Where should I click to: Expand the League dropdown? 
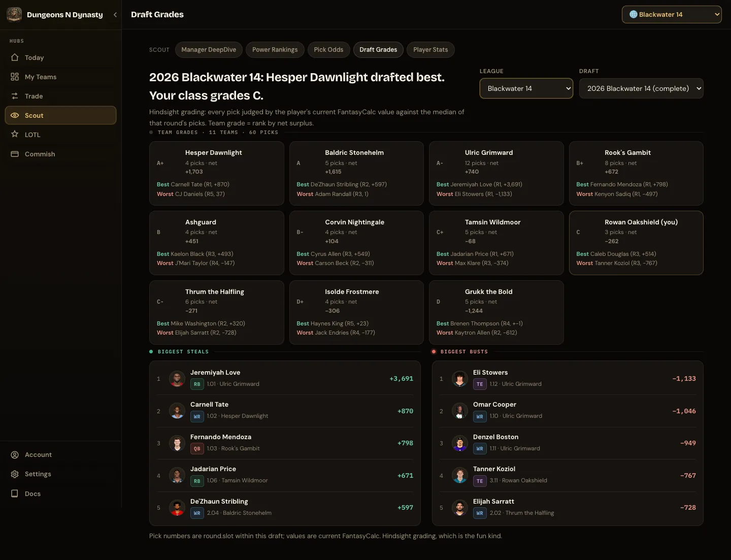pyautogui.click(x=526, y=88)
